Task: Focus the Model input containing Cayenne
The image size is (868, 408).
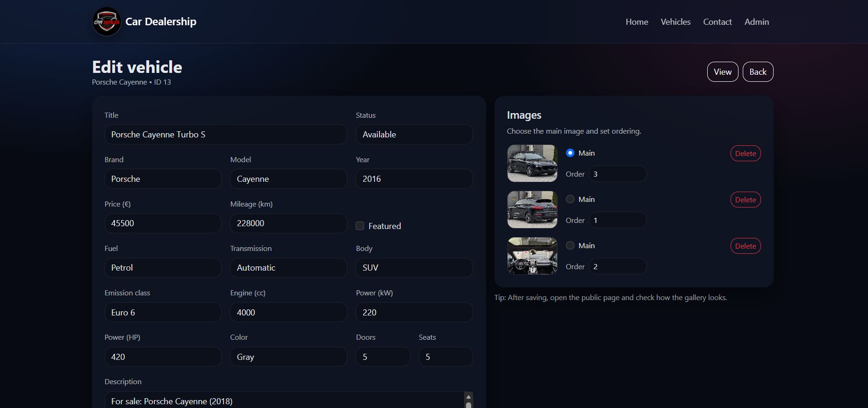Action: pos(288,179)
